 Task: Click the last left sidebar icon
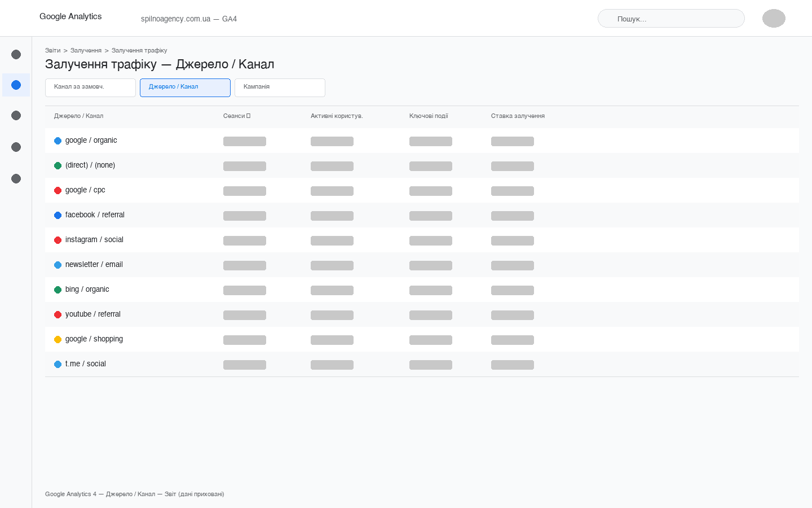16,179
